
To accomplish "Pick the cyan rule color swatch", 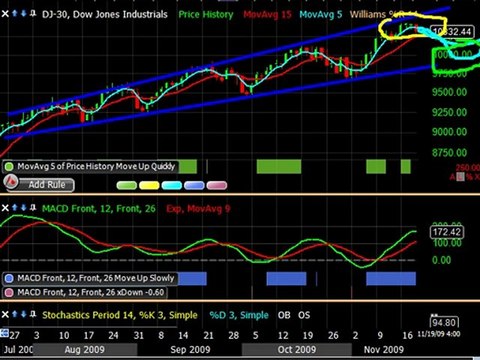I will point(172,185).
